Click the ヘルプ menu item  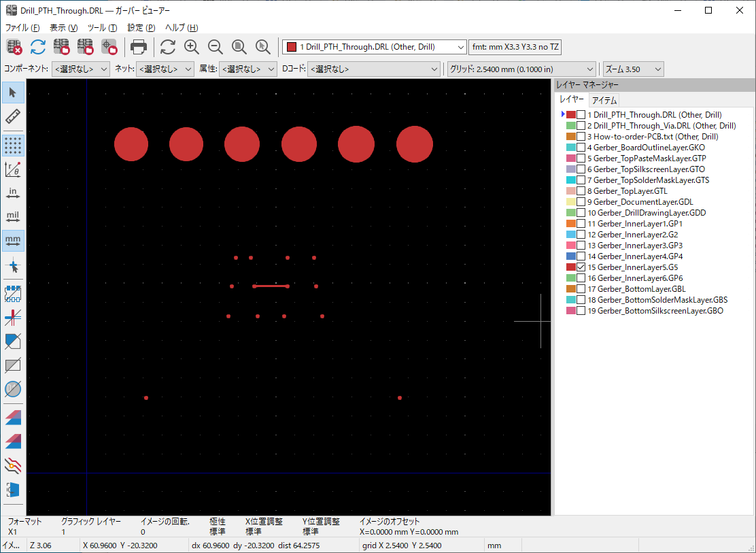(x=182, y=28)
